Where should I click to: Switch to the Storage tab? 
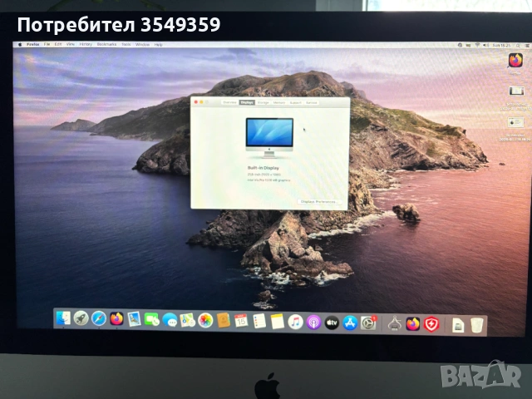[263, 102]
